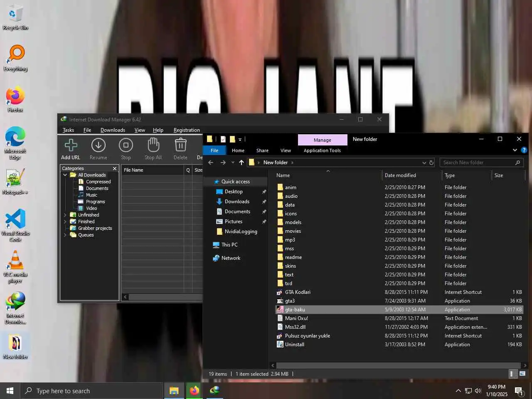Select the Visual Studio Code desktop icon

(x=15, y=225)
